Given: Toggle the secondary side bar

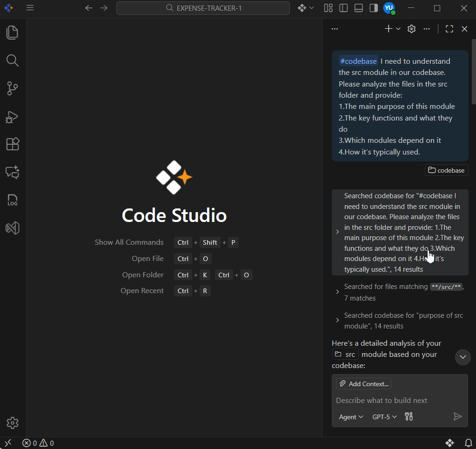Looking at the screenshot, I should [374, 8].
